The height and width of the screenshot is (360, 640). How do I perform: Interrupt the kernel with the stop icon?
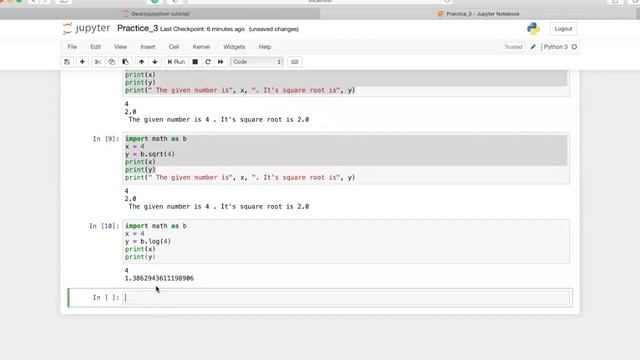tap(195, 62)
